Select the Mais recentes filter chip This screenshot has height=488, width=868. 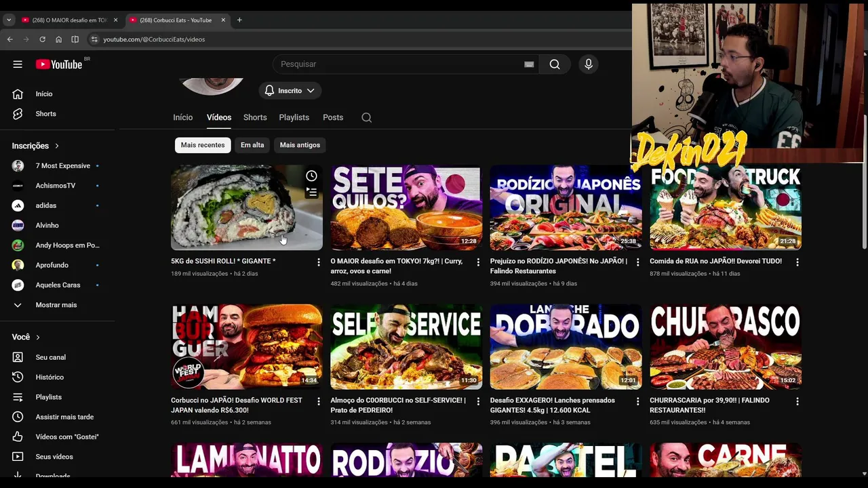click(x=203, y=145)
